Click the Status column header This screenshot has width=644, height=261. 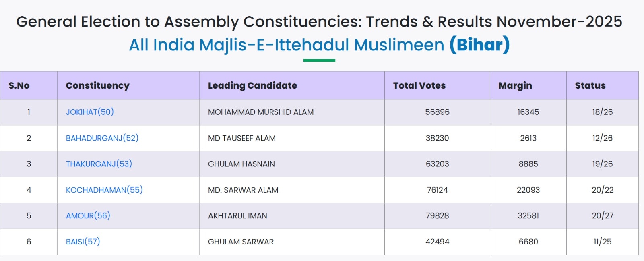(x=590, y=85)
